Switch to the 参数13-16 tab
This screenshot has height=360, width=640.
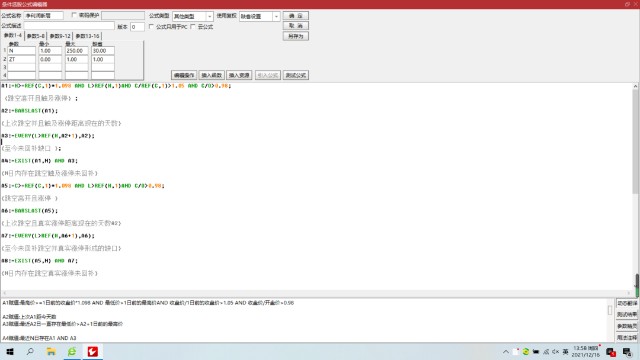pos(87,36)
